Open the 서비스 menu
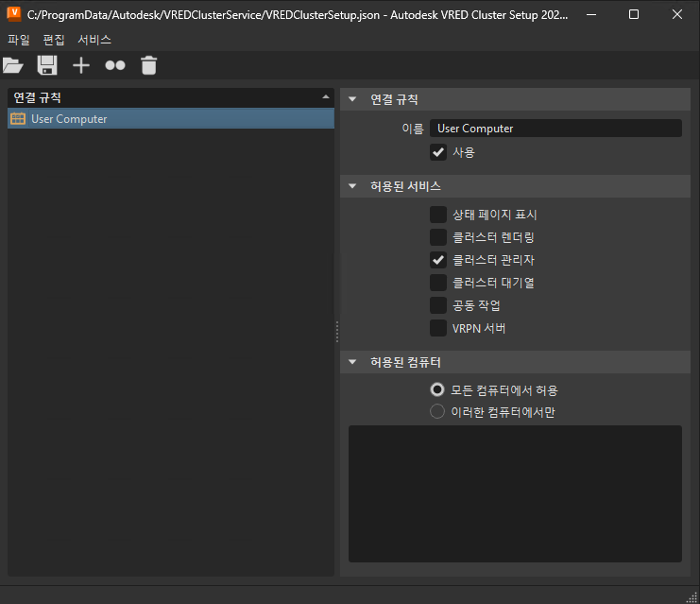 pyautogui.click(x=94, y=40)
